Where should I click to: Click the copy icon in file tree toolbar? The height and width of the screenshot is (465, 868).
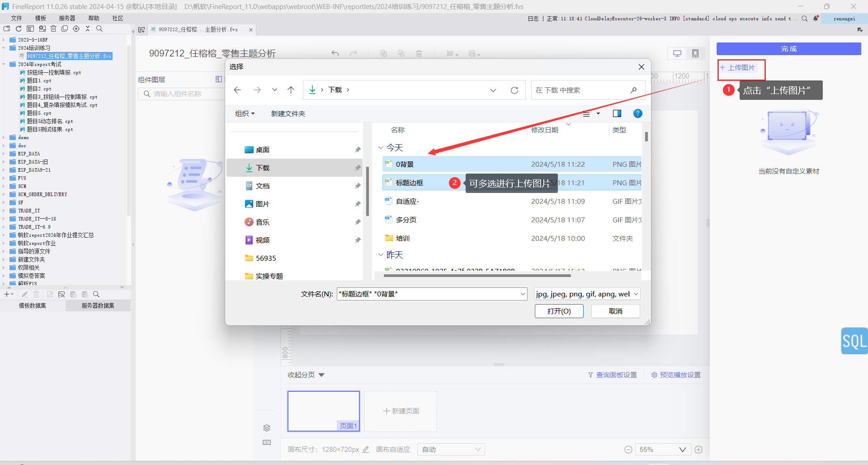(65, 28)
